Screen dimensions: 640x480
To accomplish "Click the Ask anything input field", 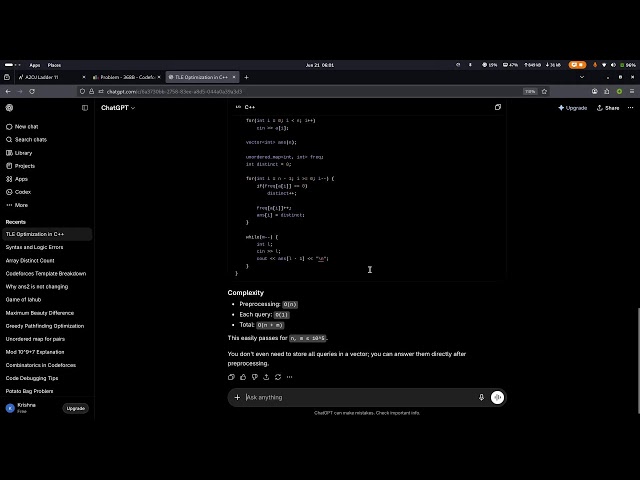I will (x=359, y=397).
